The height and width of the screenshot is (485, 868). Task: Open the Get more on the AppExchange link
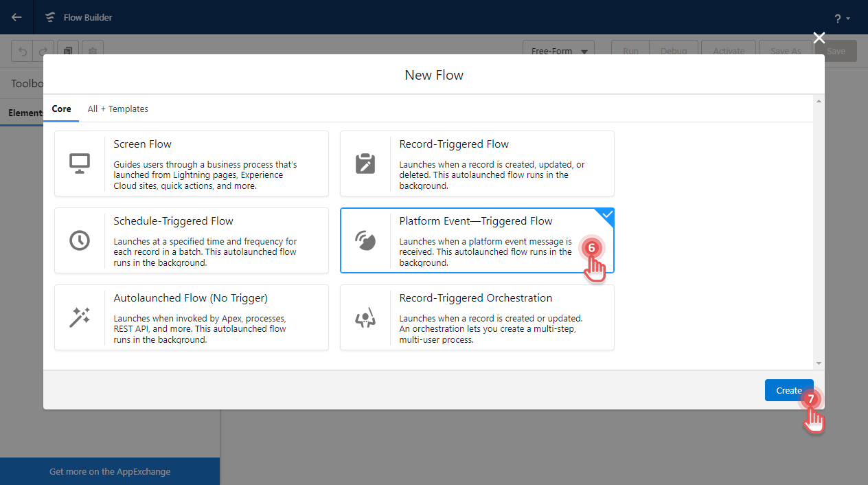pyautogui.click(x=110, y=471)
